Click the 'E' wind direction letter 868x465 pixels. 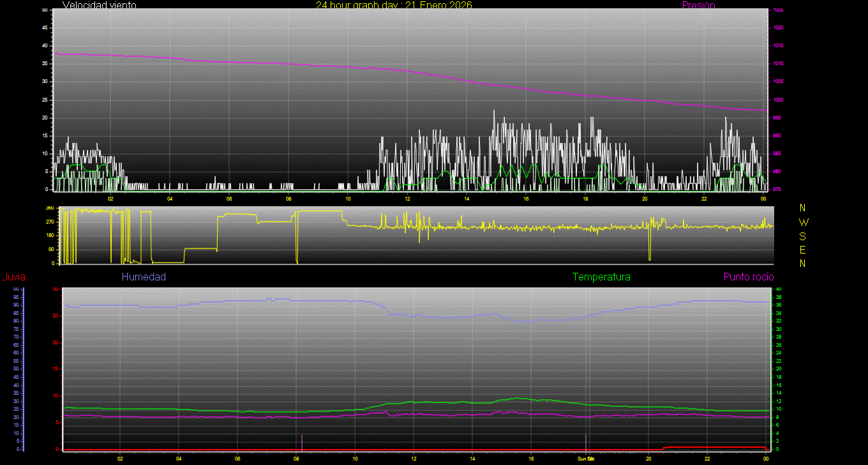[803, 250]
